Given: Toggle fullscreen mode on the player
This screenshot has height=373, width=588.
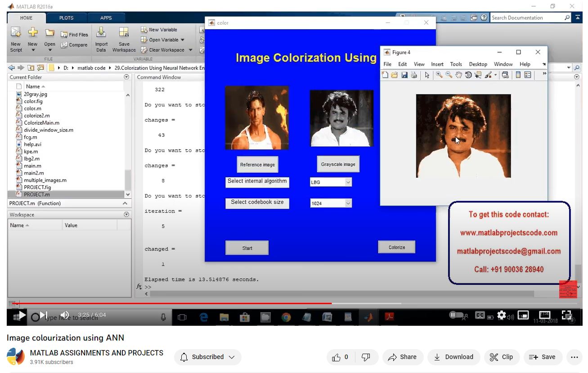Looking at the screenshot, I should tap(567, 315).
